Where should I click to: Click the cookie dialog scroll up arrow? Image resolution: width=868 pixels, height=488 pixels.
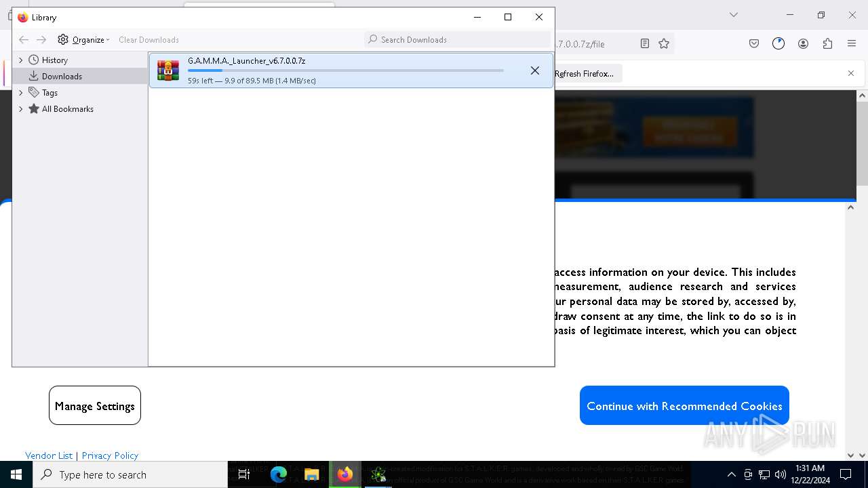[850, 207]
